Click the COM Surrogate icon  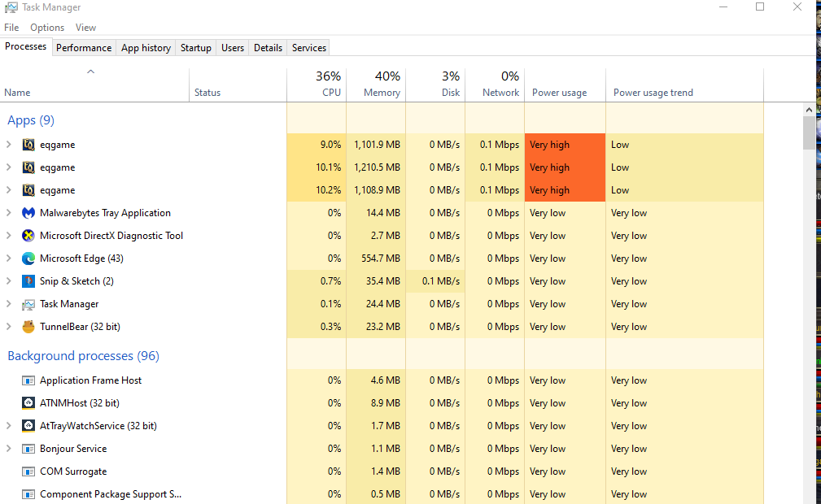point(28,471)
